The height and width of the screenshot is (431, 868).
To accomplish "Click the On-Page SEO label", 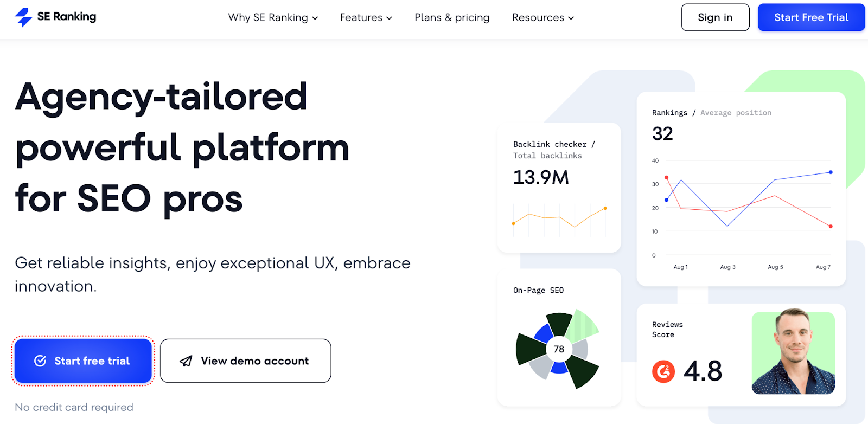I will pyautogui.click(x=538, y=290).
